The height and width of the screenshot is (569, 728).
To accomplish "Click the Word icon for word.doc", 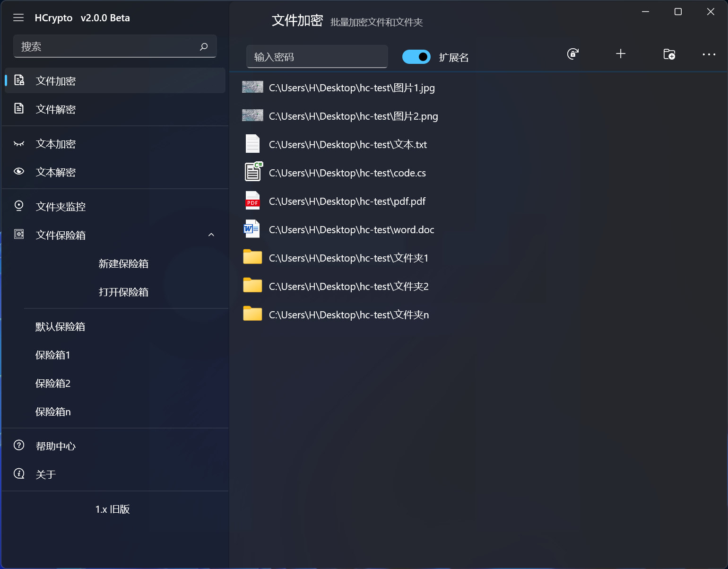I will [x=252, y=229].
